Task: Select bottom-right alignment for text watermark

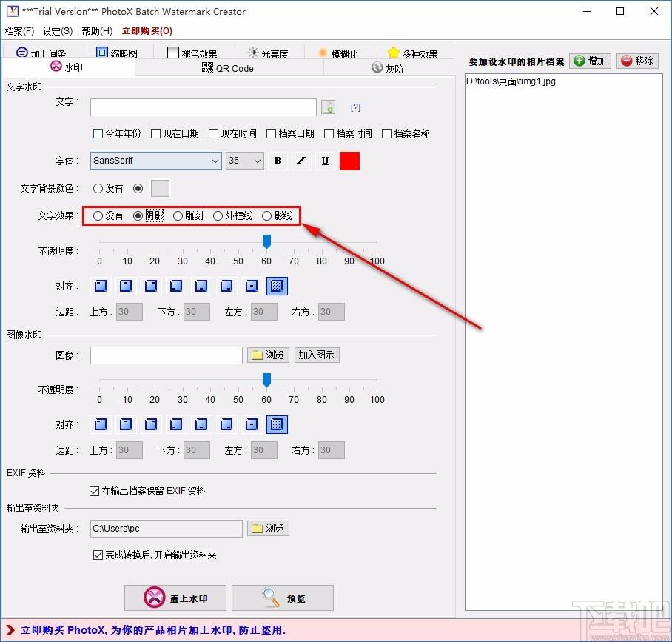Action: click(226, 286)
